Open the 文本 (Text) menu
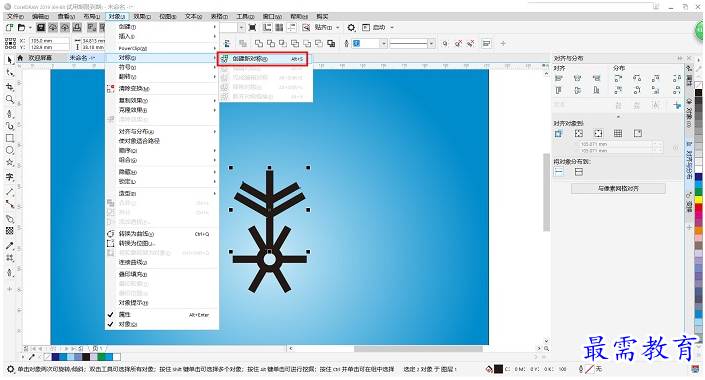Screen dimensions: 705x380 point(193,16)
